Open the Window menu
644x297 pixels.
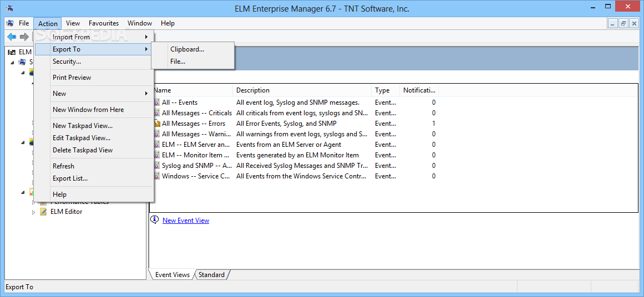[x=140, y=23]
